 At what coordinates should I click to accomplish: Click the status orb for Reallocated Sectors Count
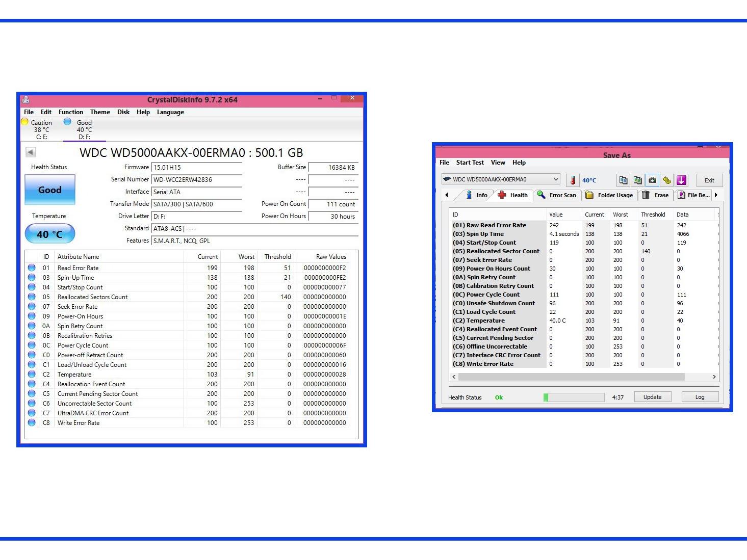click(32, 297)
